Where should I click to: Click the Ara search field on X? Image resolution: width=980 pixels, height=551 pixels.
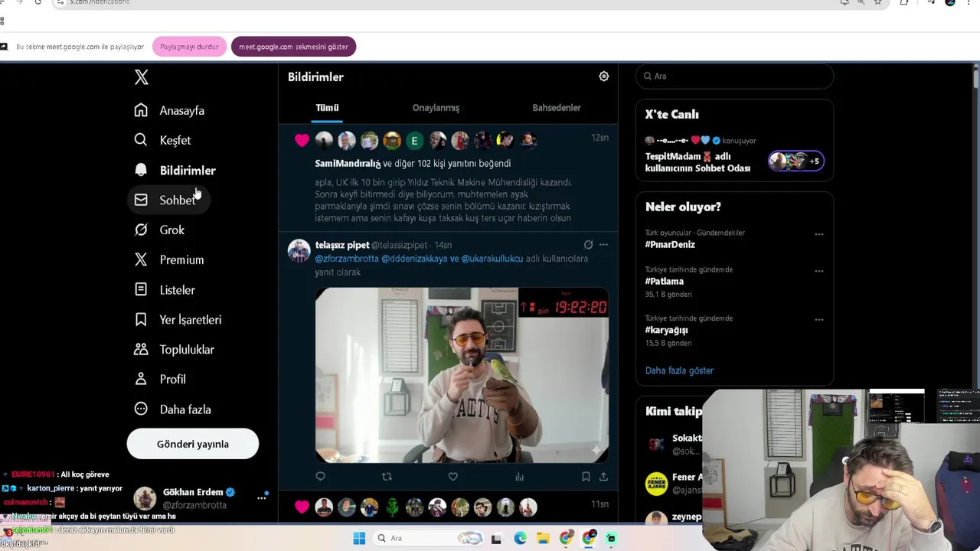click(734, 76)
